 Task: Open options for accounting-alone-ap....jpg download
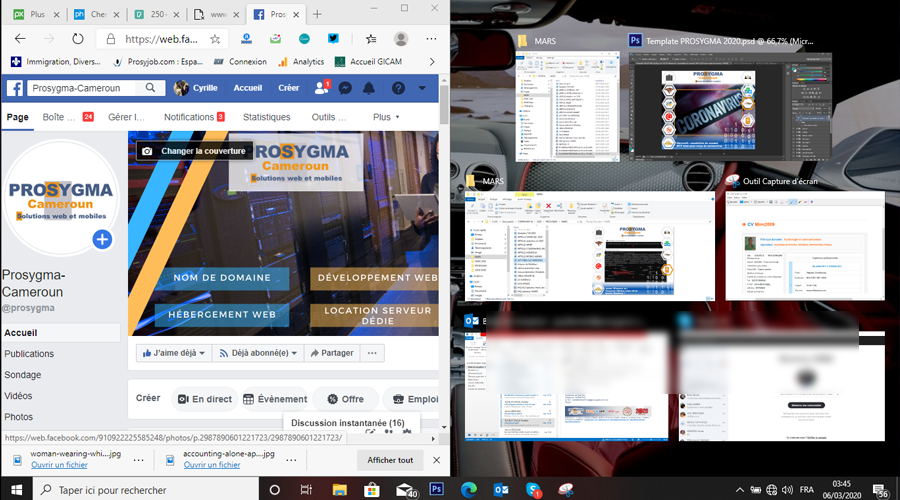[291, 460]
